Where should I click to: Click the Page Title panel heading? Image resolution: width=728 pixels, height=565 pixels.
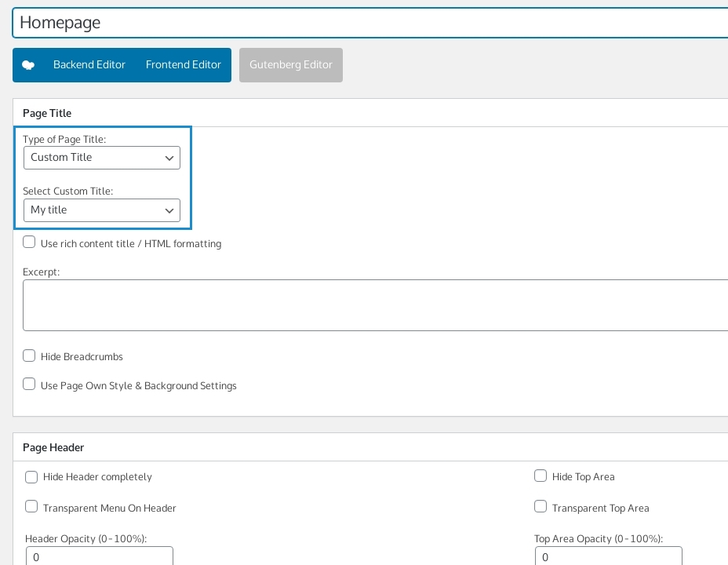coord(47,113)
